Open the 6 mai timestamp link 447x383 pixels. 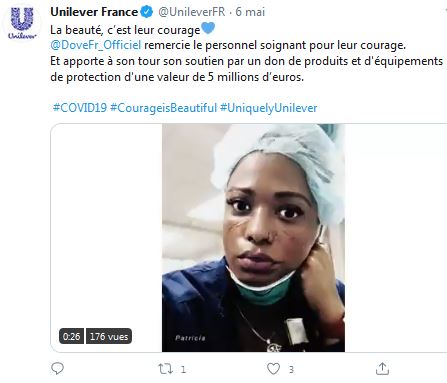coord(250,12)
